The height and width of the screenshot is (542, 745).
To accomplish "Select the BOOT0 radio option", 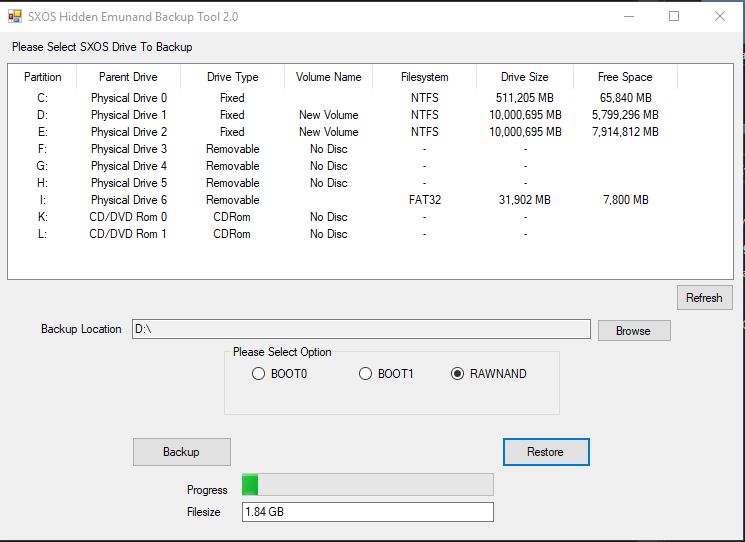I will 279,374.
